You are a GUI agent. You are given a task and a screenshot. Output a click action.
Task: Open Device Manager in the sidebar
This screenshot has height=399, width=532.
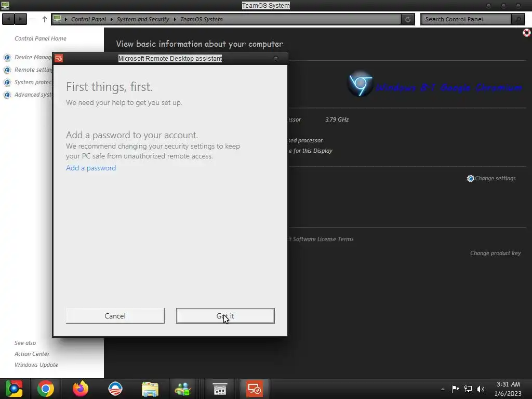[x=33, y=57]
